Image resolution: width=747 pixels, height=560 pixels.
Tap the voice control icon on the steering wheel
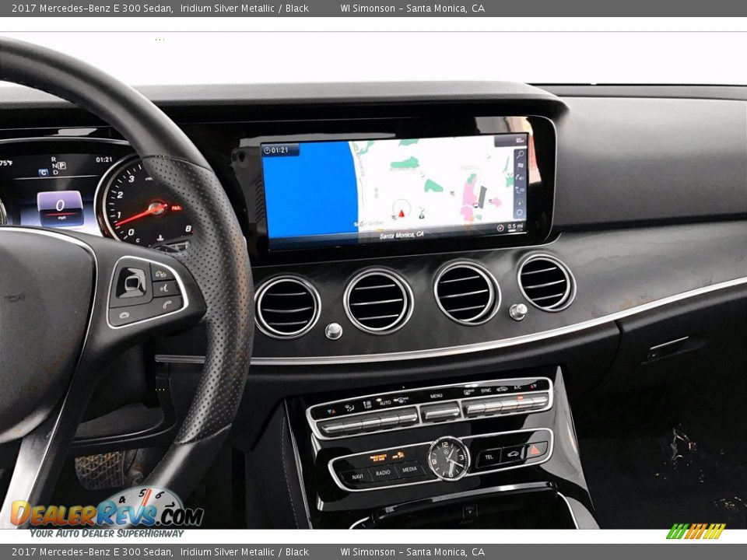[164, 288]
